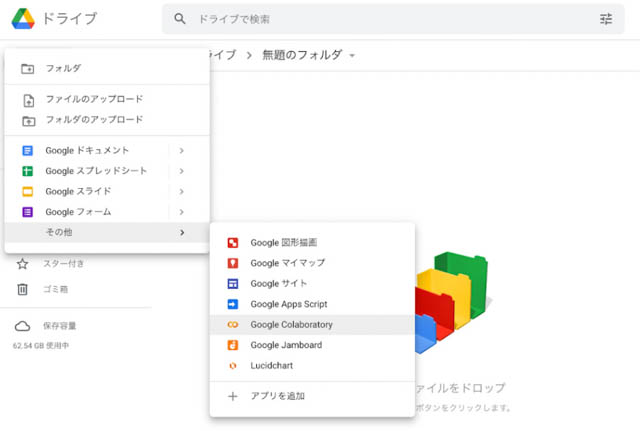Expand the その他 submenu arrow
Screen dimensions: 640x431
tap(182, 233)
